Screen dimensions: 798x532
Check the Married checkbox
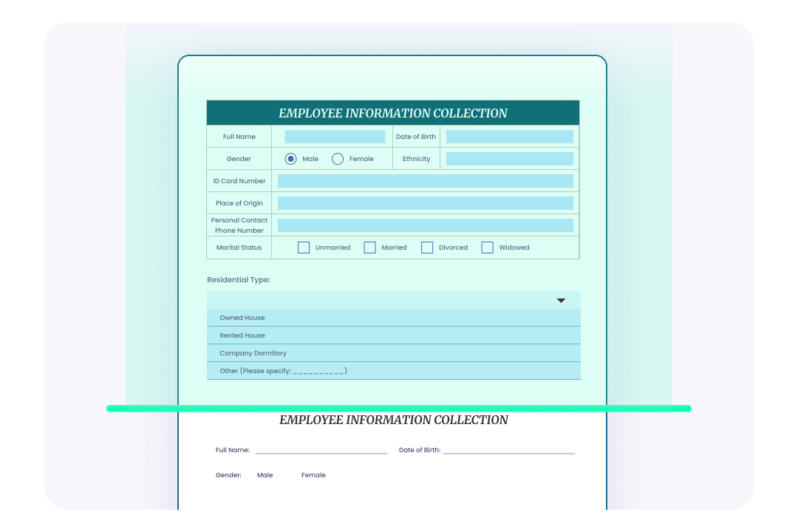pos(369,247)
